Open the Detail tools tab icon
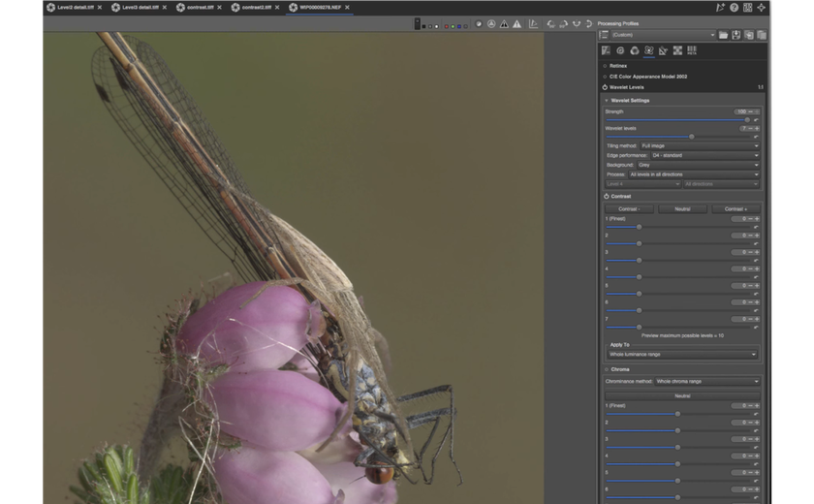Screen dimensions: 814x504 tap(620, 50)
